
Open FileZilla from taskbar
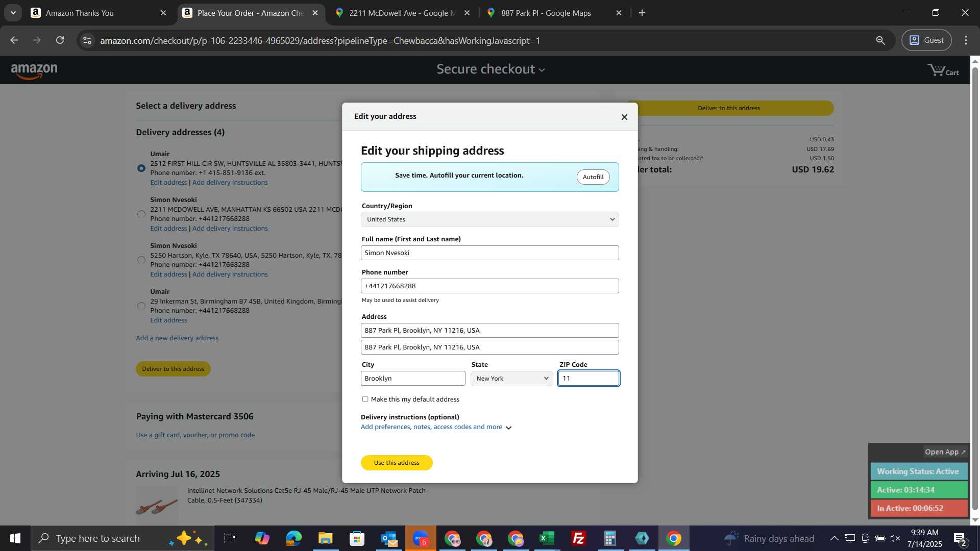578,538
